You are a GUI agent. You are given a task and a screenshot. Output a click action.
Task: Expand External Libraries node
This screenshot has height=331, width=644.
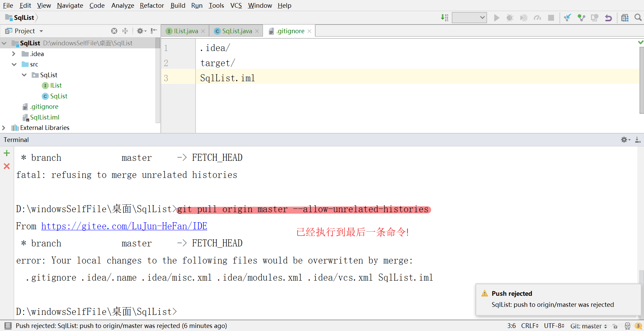[x=4, y=128]
